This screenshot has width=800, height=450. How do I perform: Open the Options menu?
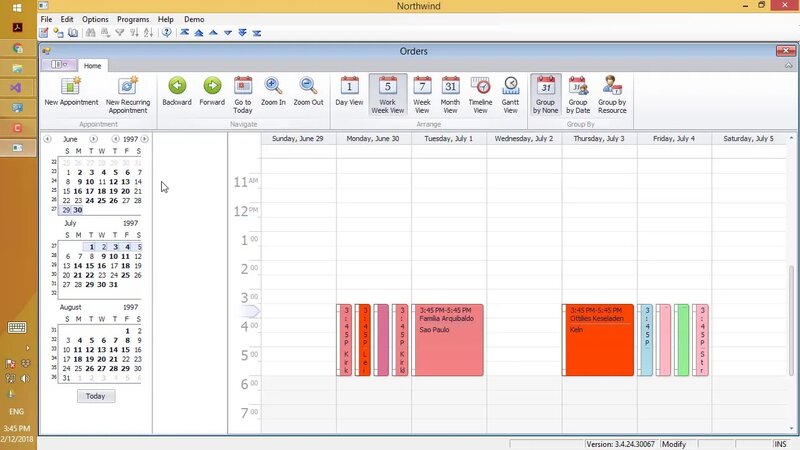point(95,19)
